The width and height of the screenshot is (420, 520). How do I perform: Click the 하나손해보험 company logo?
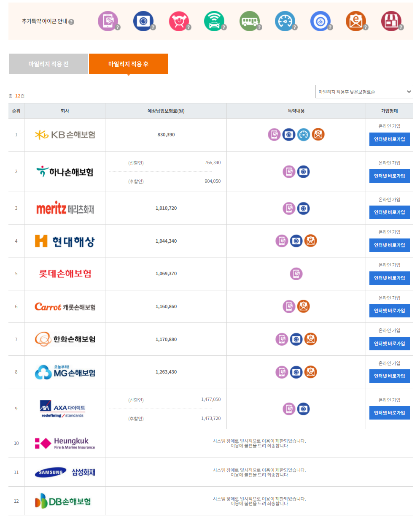(x=65, y=172)
